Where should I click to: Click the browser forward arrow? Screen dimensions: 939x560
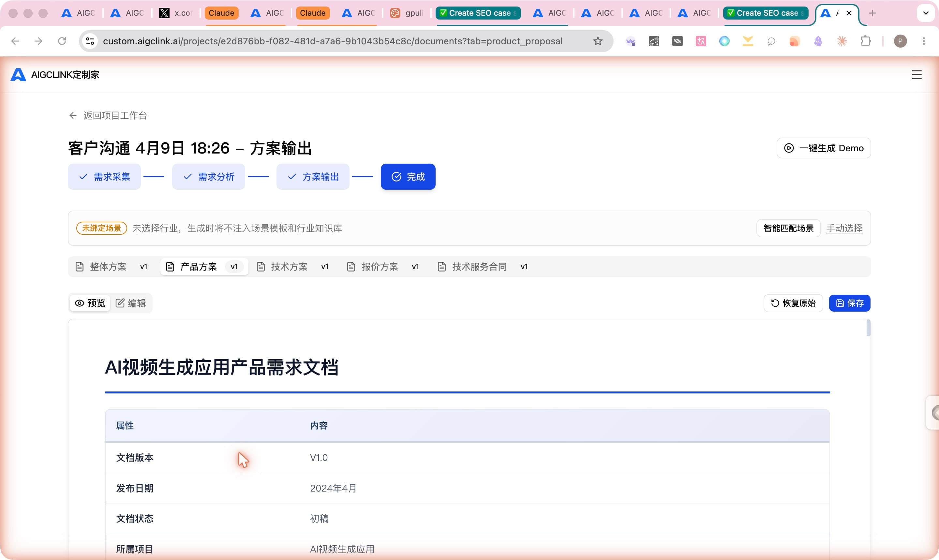click(x=38, y=41)
